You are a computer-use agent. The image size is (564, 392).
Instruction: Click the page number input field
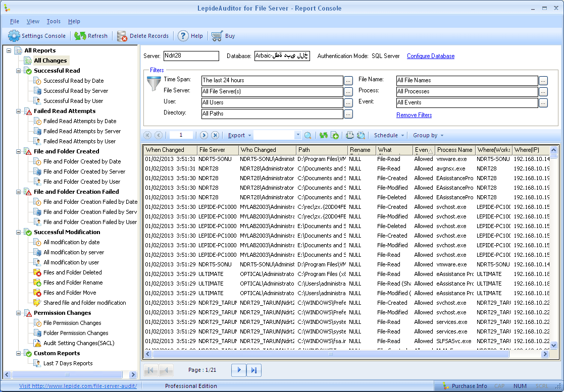click(x=181, y=135)
